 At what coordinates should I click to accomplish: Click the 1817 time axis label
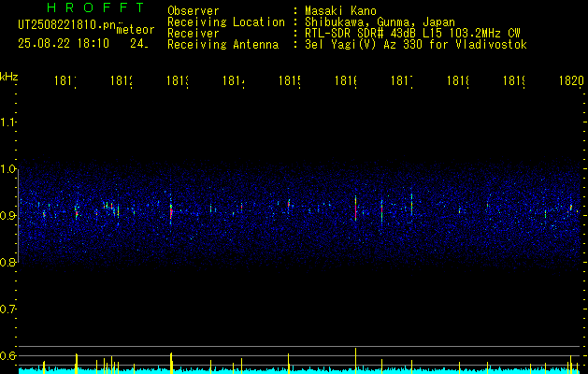[402, 80]
